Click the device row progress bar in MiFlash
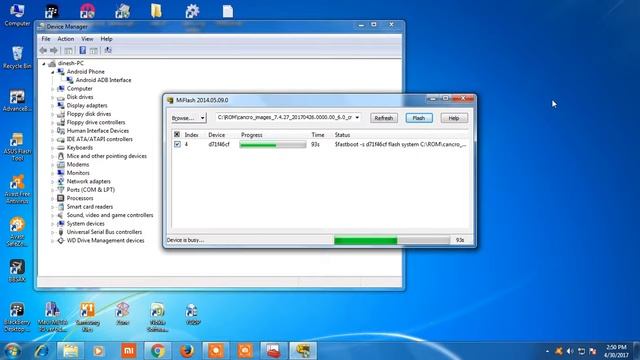 273,144
